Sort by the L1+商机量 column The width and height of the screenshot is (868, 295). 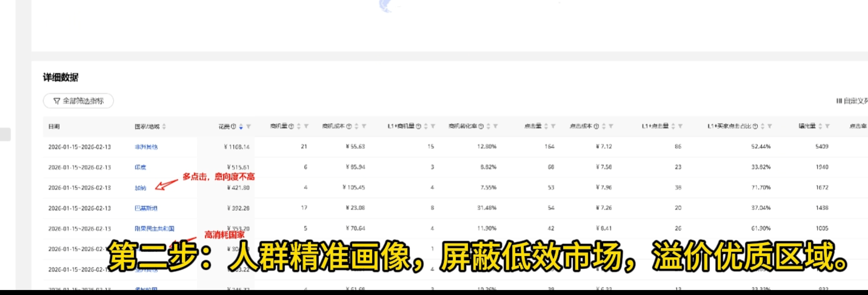[426, 126]
